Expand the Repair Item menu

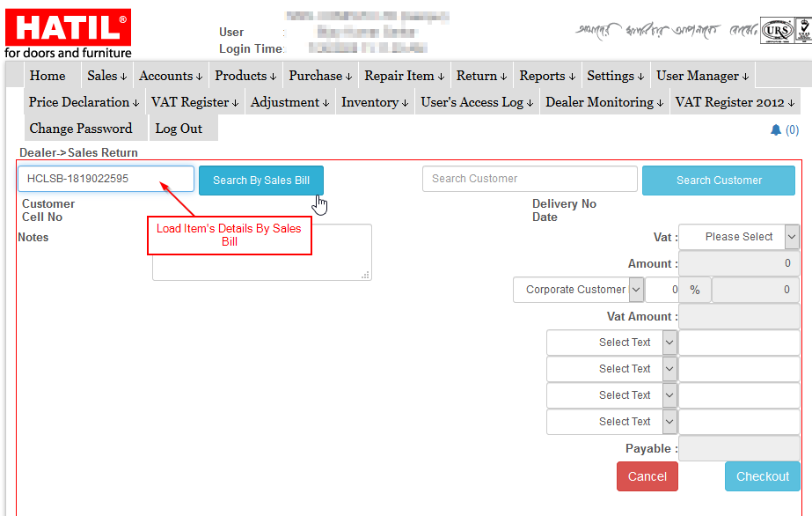(x=404, y=76)
